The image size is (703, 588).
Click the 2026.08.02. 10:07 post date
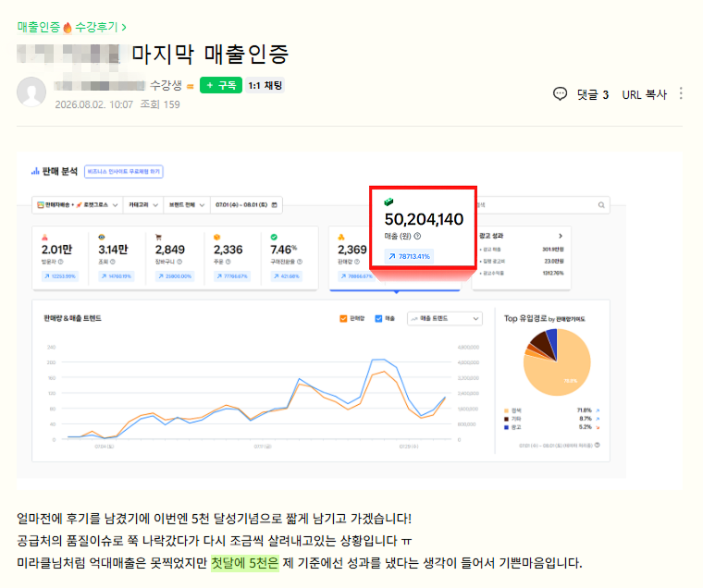[94, 104]
